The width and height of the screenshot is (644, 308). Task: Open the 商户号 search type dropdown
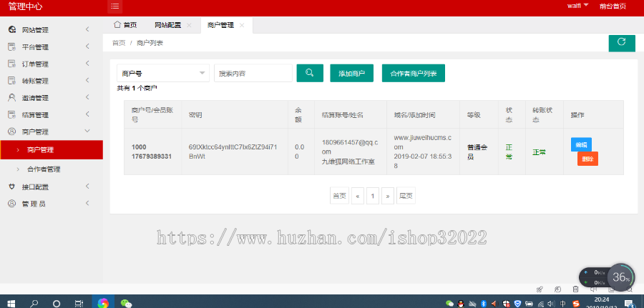[163, 73]
